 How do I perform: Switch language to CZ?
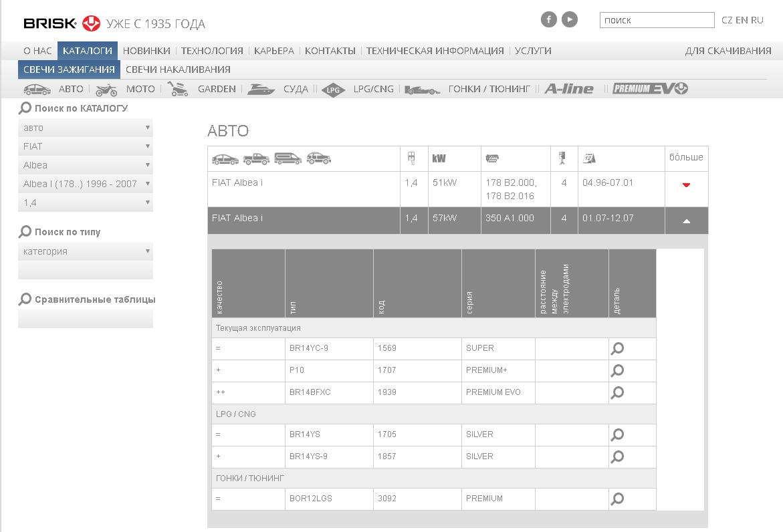[x=727, y=20]
